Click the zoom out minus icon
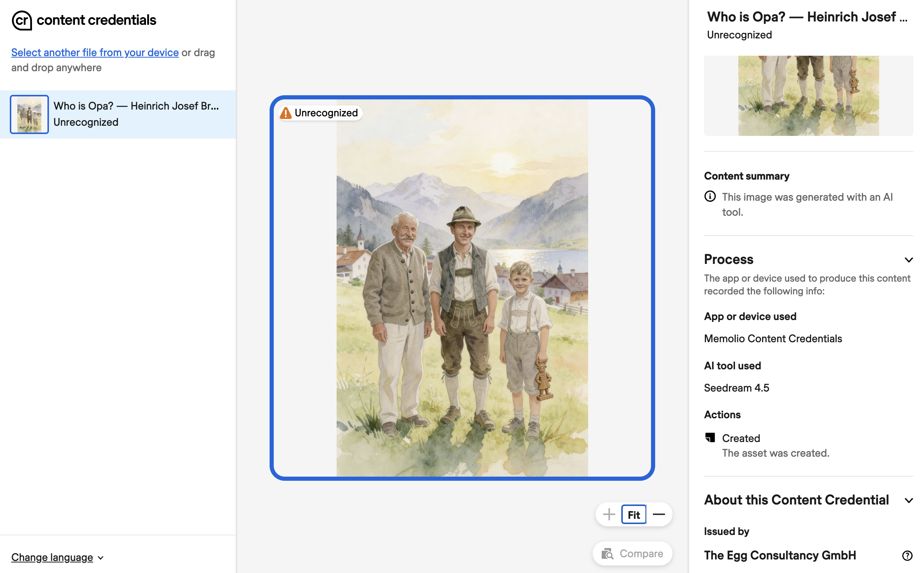 coord(659,514)
